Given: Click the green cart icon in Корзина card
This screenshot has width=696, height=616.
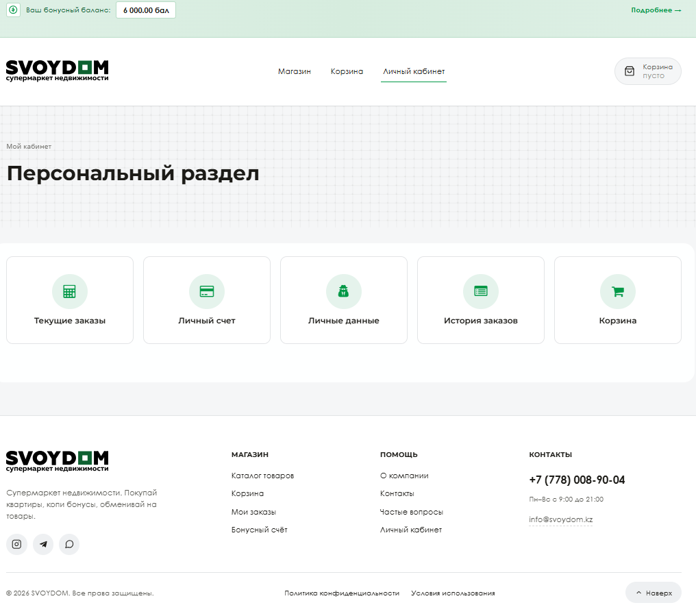Looking at the screenshot, I should (x=618, y=291).
